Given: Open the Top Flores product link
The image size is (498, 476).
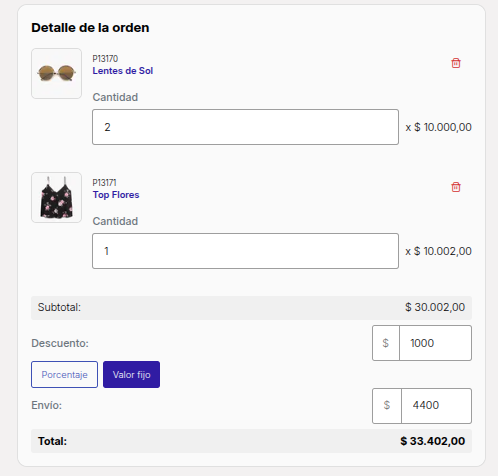Looking at the screenshot, I should (116, 195).
